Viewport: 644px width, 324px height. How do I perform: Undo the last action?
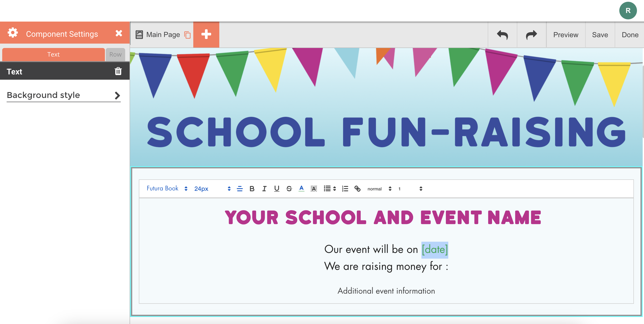click(502, 35)
